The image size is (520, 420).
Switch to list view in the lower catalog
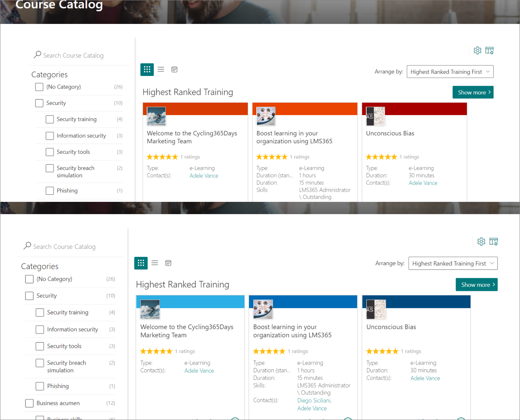coord(155,263)
